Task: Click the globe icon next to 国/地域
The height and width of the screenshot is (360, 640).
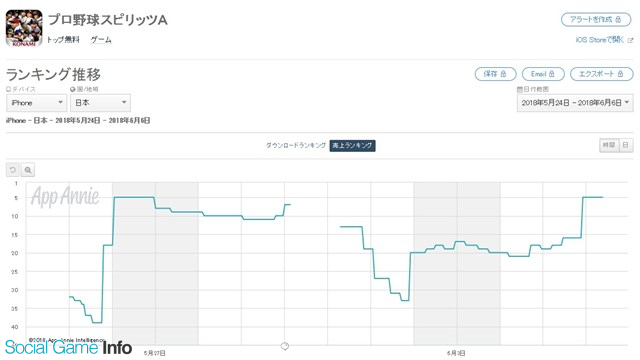Action: point(73,89)
